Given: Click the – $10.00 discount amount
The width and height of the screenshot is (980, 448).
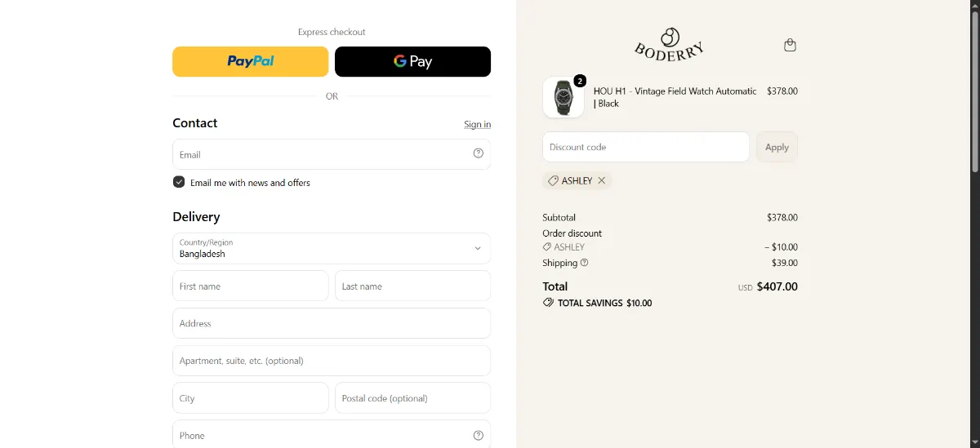Looking at the screenshot, I should (782, 246).
